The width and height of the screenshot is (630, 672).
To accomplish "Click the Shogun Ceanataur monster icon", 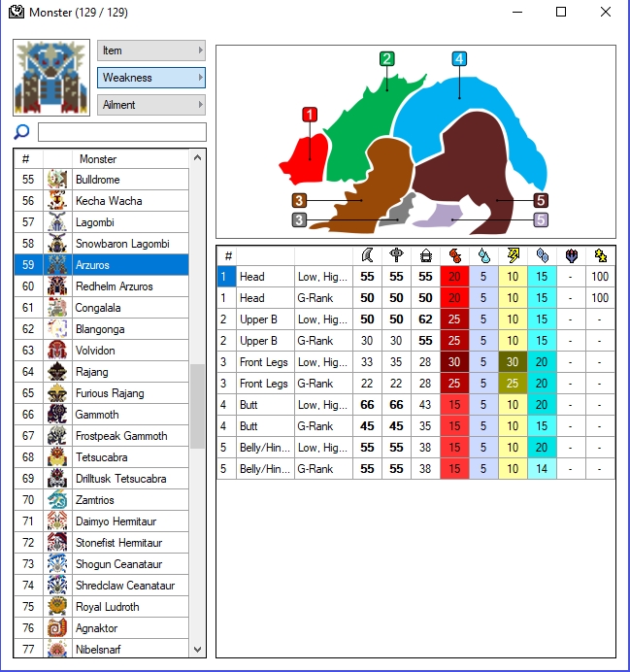I will point(57,563).
